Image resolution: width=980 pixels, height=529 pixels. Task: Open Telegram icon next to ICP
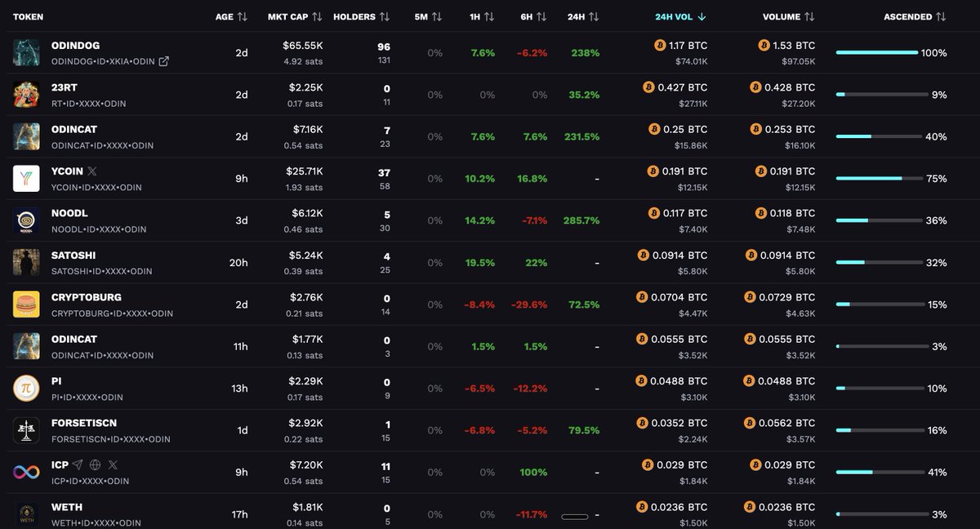tap(78, 465)
